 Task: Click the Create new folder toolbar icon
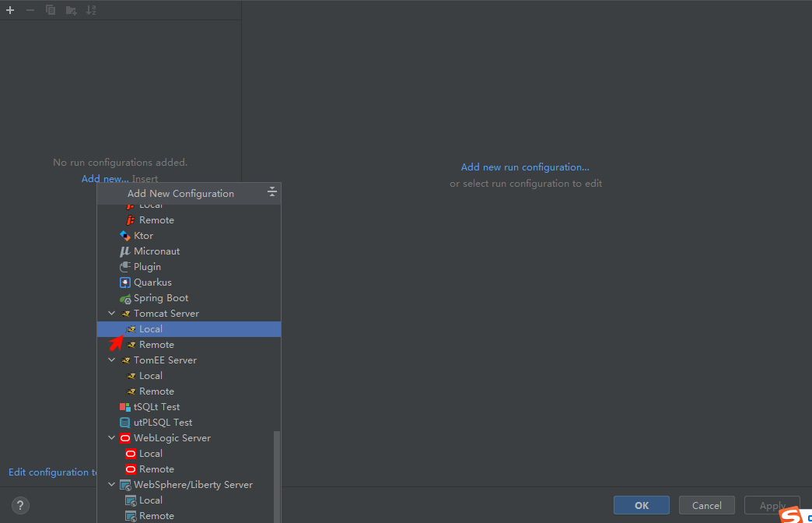point(71,10)
